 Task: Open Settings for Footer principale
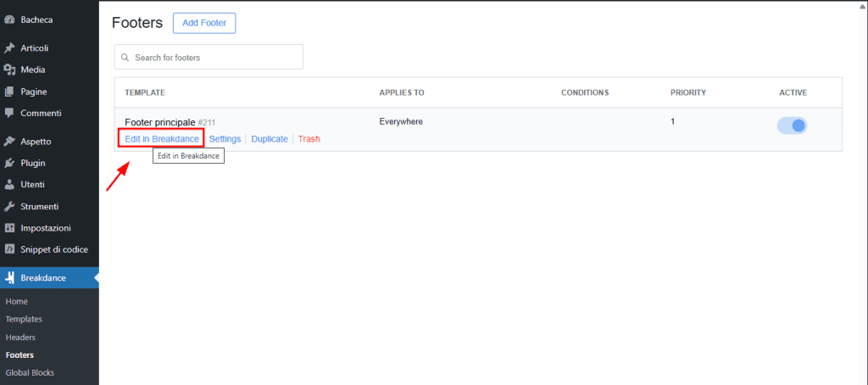tap(225, 138)
